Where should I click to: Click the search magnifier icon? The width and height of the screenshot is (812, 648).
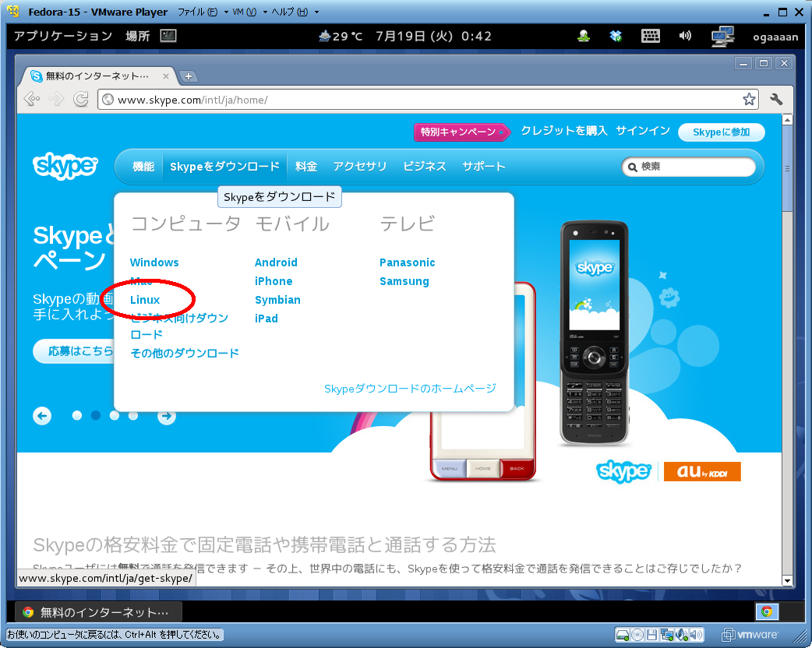[632, 167]
